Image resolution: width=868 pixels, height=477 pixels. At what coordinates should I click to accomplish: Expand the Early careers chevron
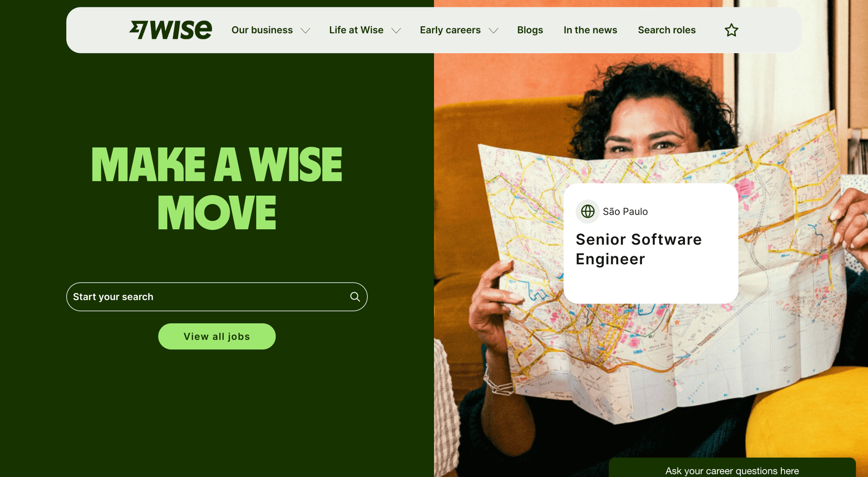click(x=493, y=31)
